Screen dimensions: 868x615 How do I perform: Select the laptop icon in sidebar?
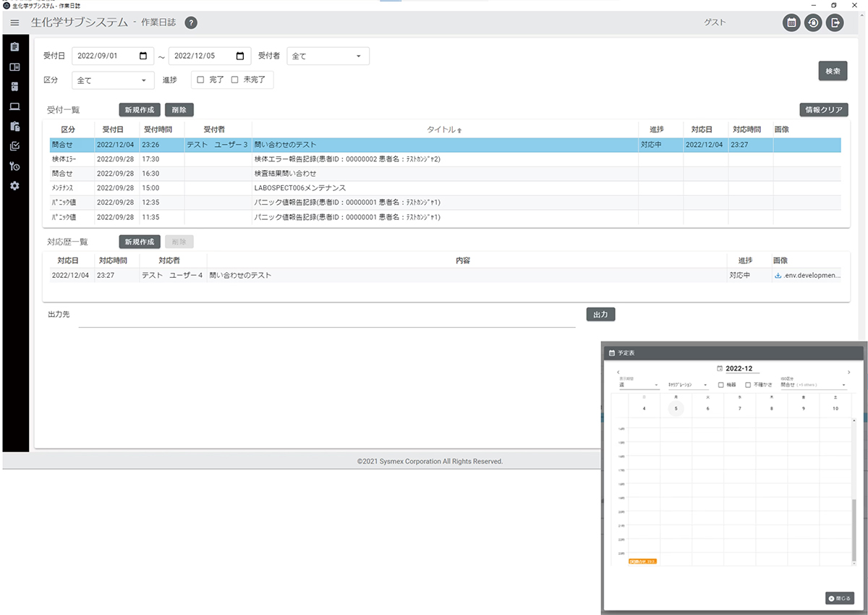coord(14,106)
